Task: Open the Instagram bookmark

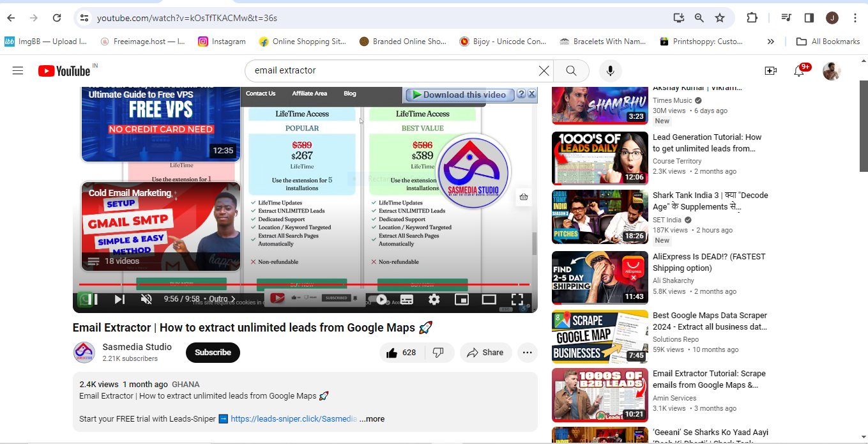Action: click(222, 42)
